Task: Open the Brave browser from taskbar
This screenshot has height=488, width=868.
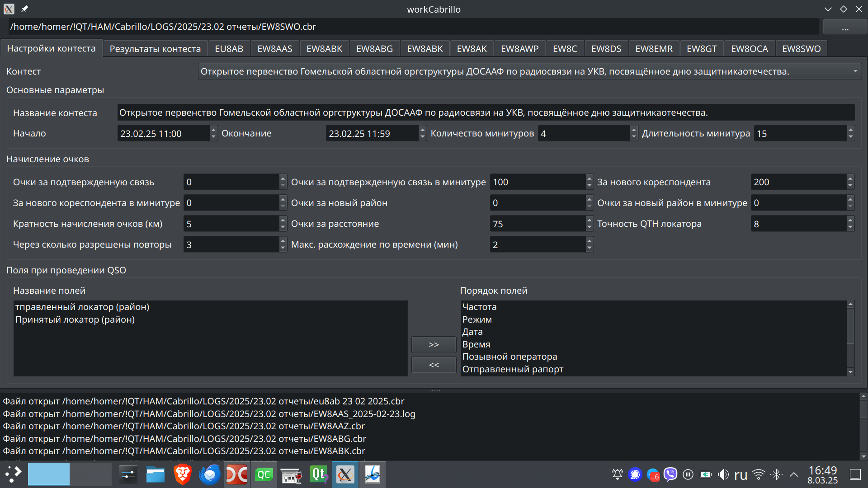Action: (183, 474)
